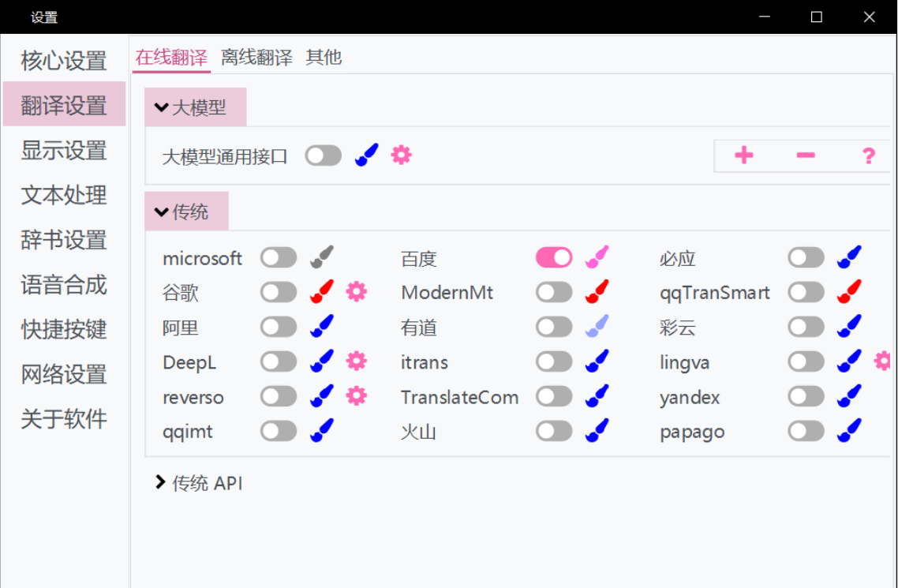Click the blue brush icon for papago
This screenshot has width=898, height=588.
(849, 431)
